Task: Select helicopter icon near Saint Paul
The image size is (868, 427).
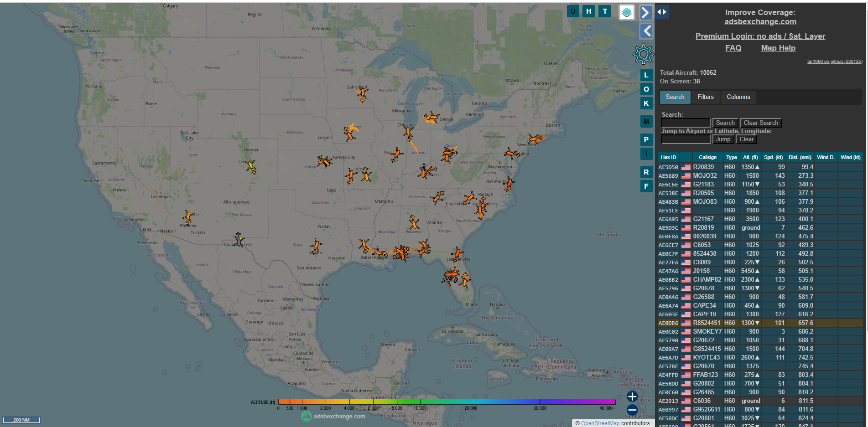Action: click(363, 94)
